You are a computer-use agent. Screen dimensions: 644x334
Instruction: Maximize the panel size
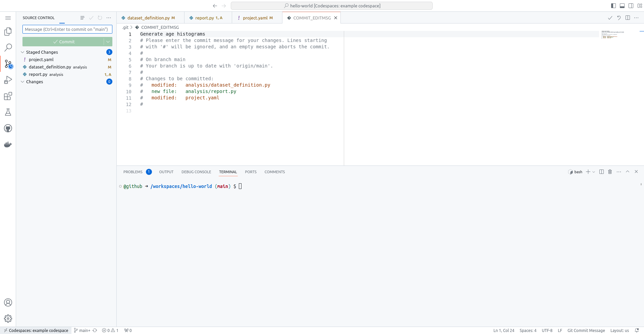click(x=628, y=172)
